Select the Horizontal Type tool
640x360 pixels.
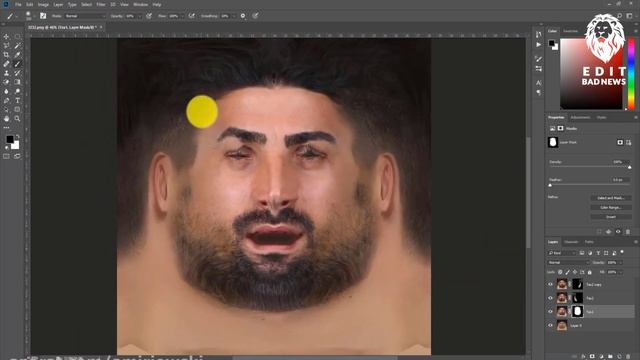click(17, 100)
